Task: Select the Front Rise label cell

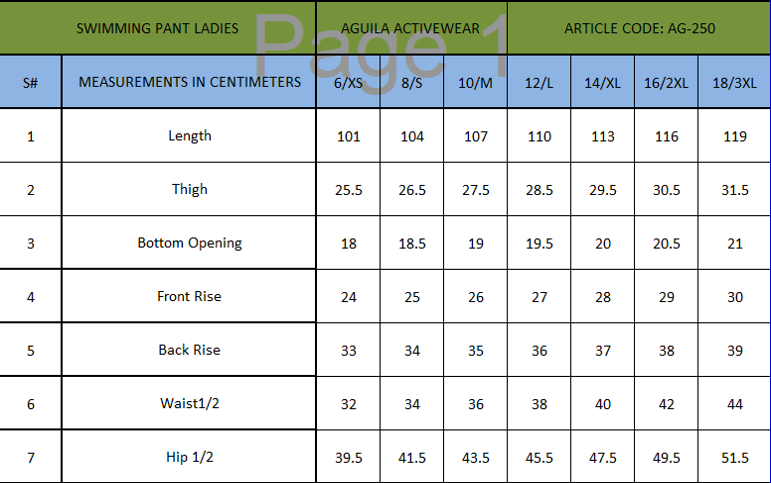Action: coord(189,296)
